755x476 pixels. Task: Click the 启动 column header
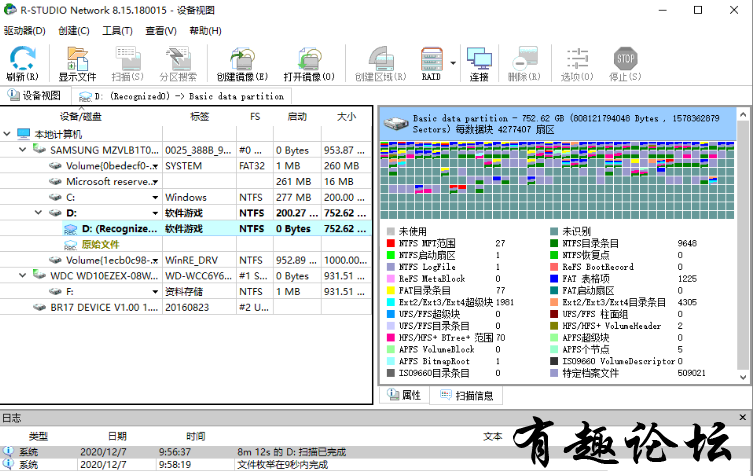(297, 117)
